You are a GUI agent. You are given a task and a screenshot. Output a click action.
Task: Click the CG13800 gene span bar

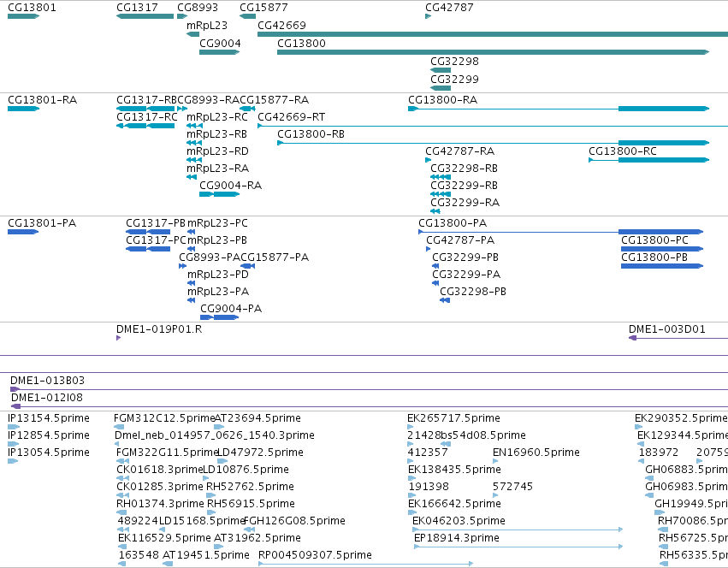493,52
